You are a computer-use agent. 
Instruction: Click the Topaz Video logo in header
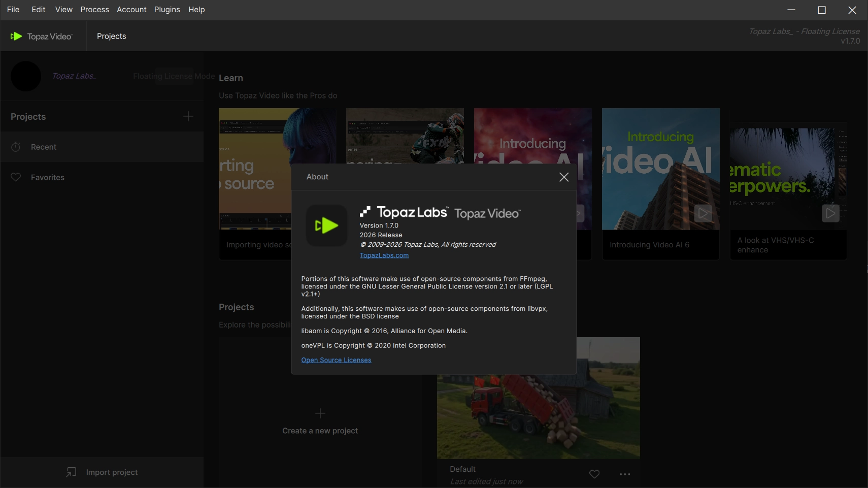click(x=42, y=36)
